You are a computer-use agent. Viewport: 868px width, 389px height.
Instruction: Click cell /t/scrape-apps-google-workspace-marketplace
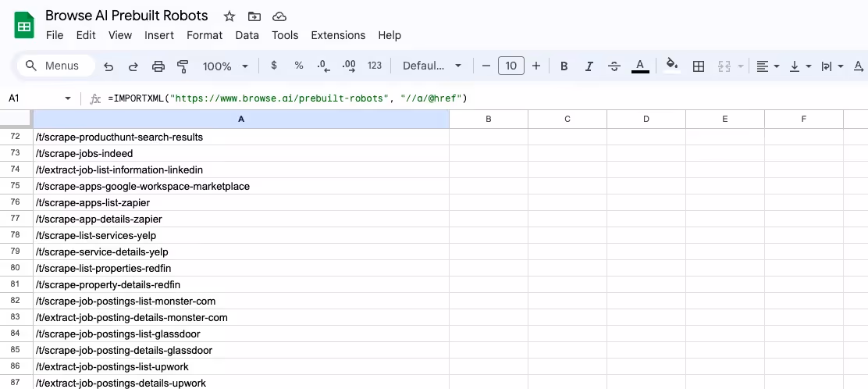pyautogui.click(x=240, y=186)
